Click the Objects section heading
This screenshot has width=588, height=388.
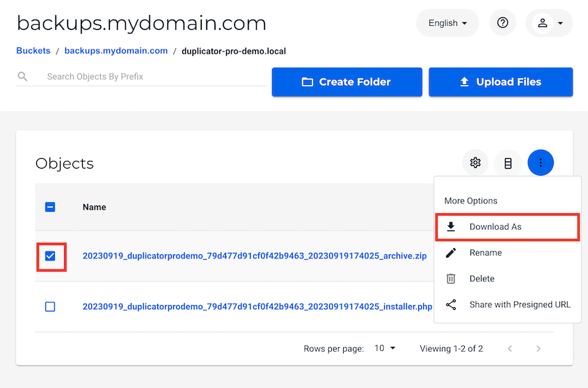point(65,164)
